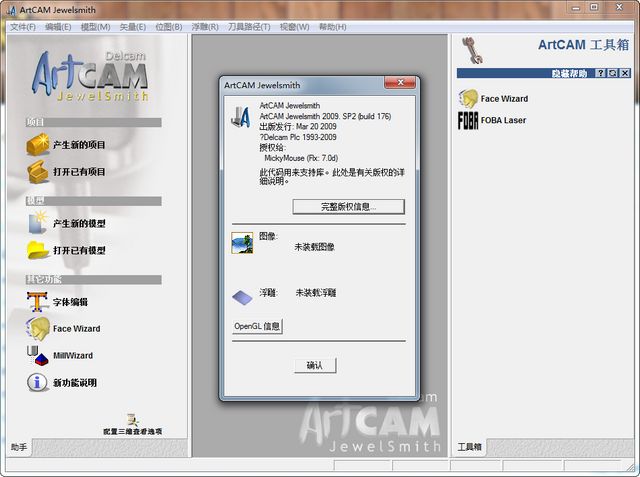This screenshot has height=477, width=640.
Task: Minimize the ArtCAM Jewelsmith main window
Action: (576, 7)
